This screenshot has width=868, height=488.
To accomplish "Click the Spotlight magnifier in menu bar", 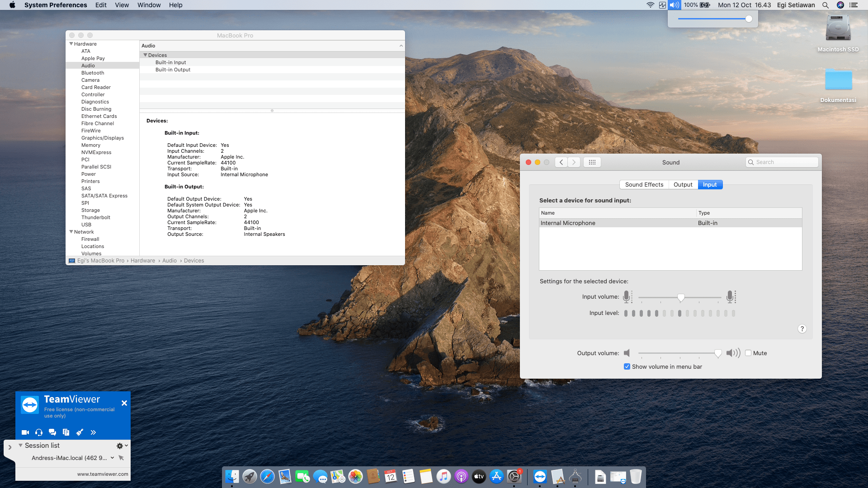I will tap(826, 5).
